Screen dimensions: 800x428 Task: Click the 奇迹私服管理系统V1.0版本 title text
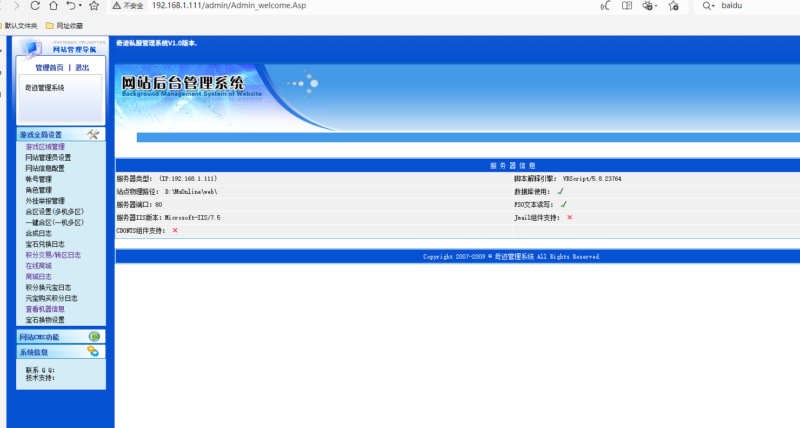157,43
